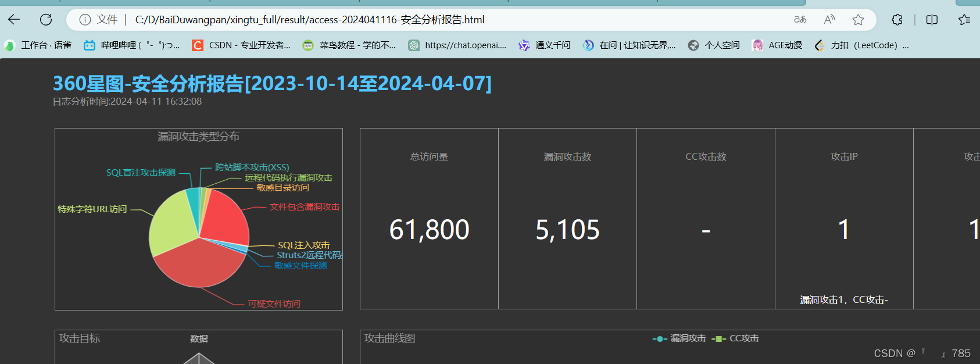Open the 工作台 · 语雀 bookmark
Screen dimensions: 980x364
click(38, 45)
